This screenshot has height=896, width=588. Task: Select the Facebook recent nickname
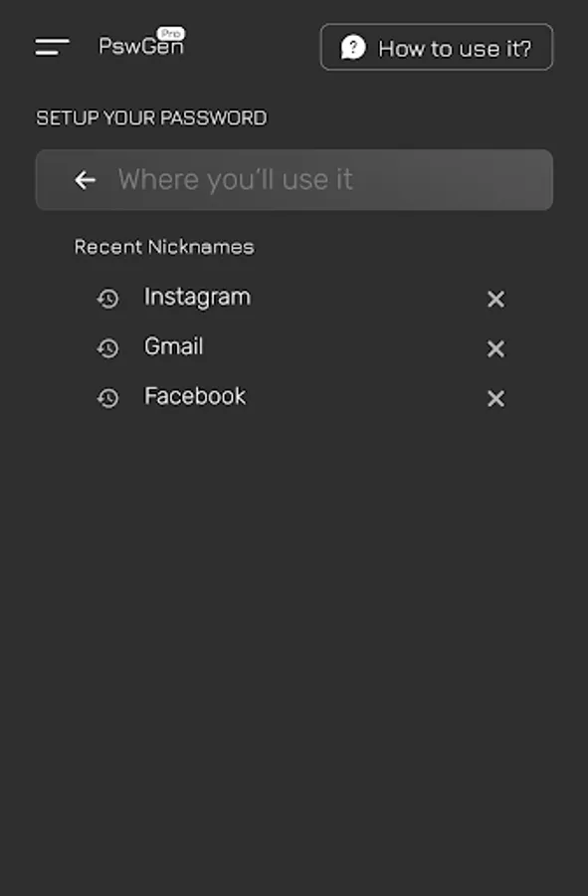click(x=195, y=396)
